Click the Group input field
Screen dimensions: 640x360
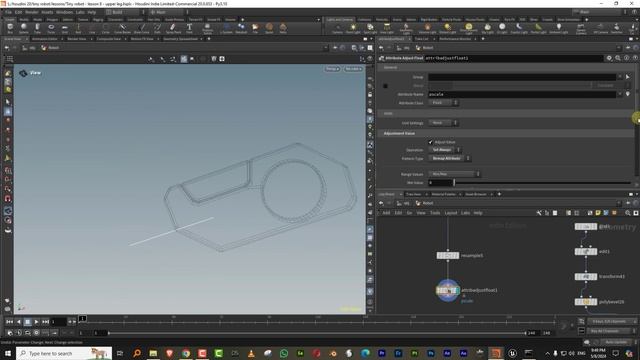[x=522, y=77]
